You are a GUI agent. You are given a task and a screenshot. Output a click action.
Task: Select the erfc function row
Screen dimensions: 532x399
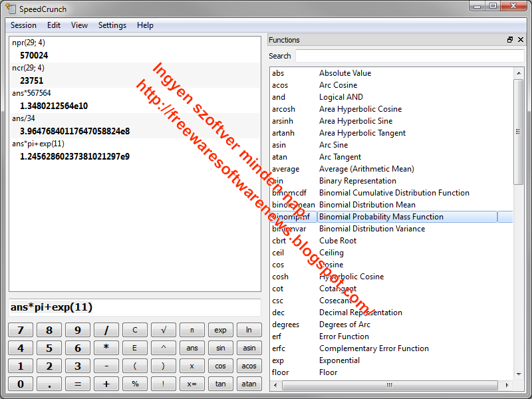392,348
